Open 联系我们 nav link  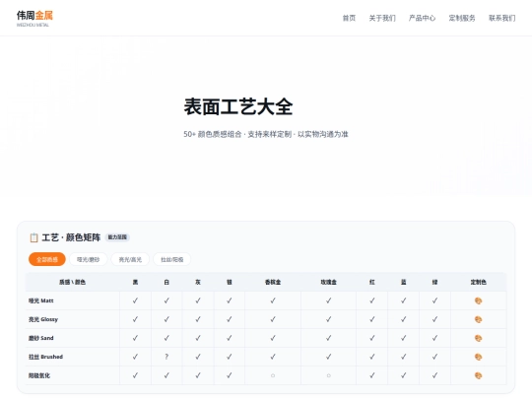(502, 18)
